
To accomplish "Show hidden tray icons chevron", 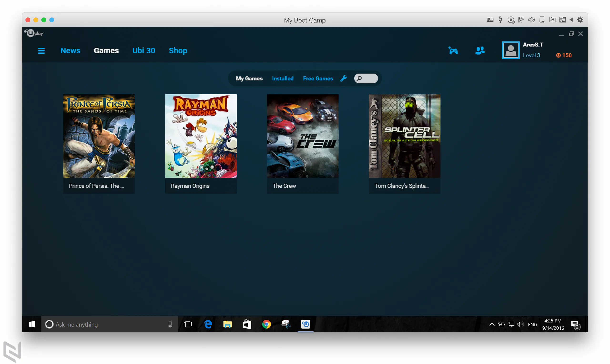I will coord(492,324).
